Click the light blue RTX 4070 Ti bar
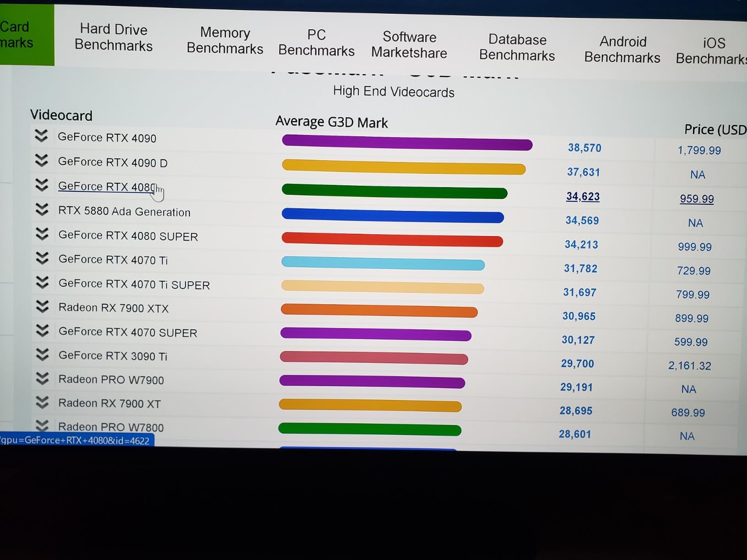The width and height of the screenshot is (747, 560). click(383, 263)
